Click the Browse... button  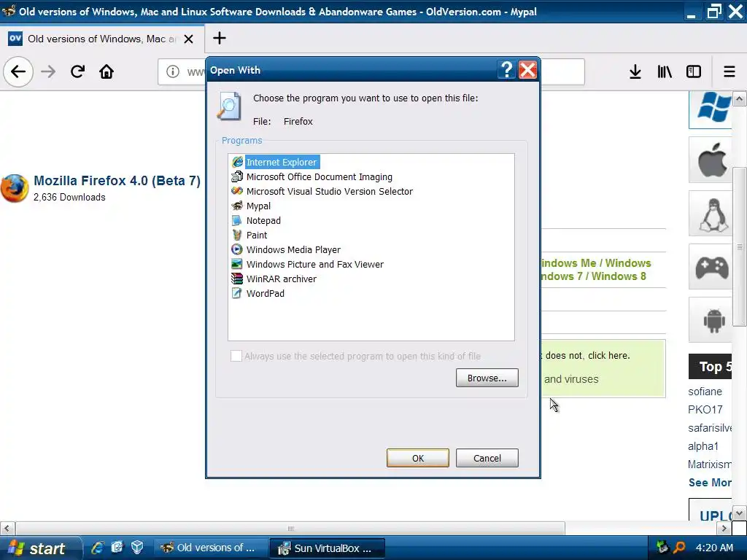point(487,378)
